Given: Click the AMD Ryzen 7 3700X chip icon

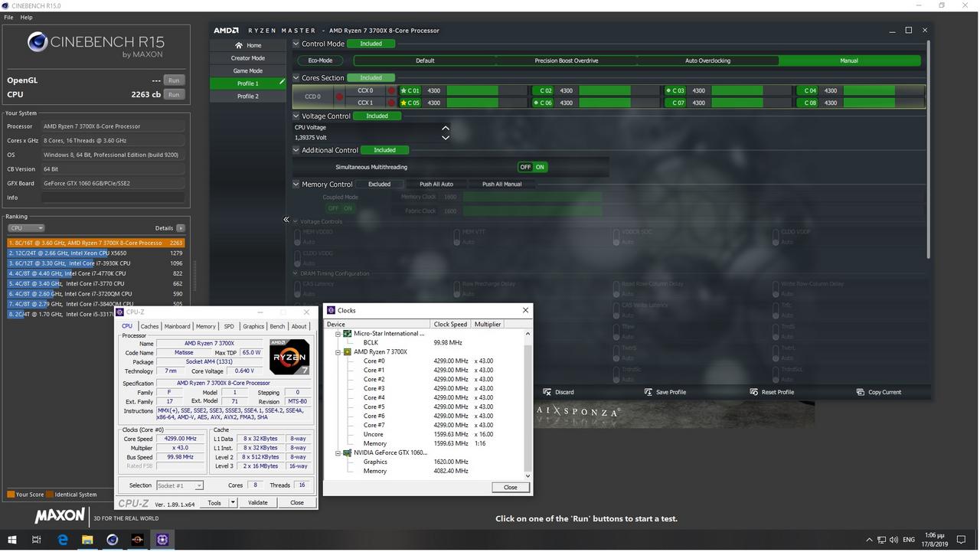Looking at the screenshot, I should point(347,351).
